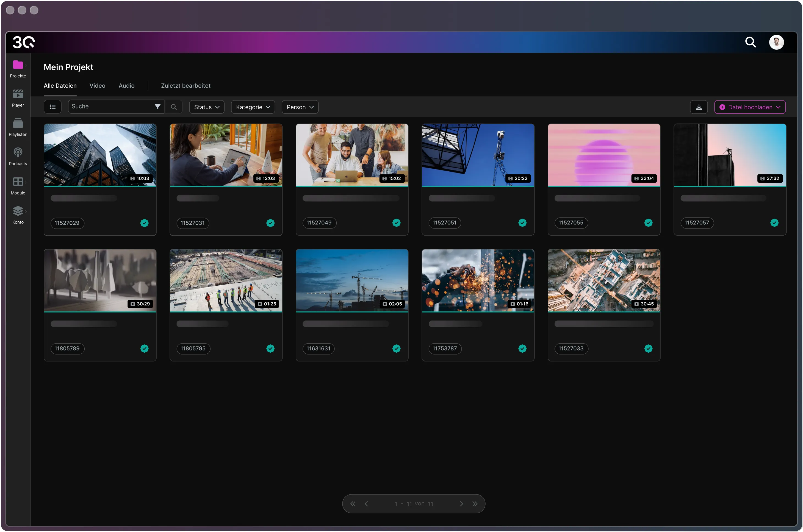This screenshot has width=803, height=532.
Task: Click status checkmark of file 11527049
Action: [x=396, y=222]
